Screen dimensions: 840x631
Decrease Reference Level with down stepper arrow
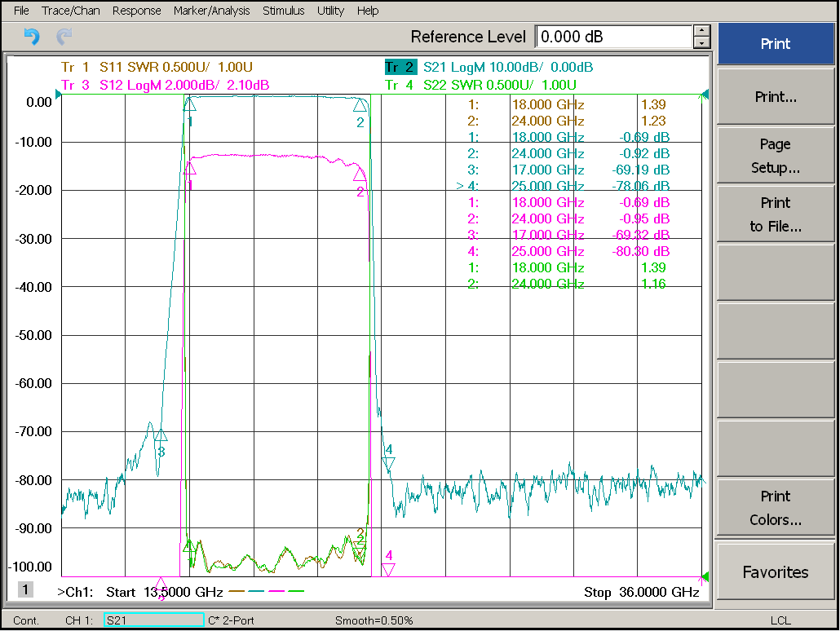[x=701, y=43]
